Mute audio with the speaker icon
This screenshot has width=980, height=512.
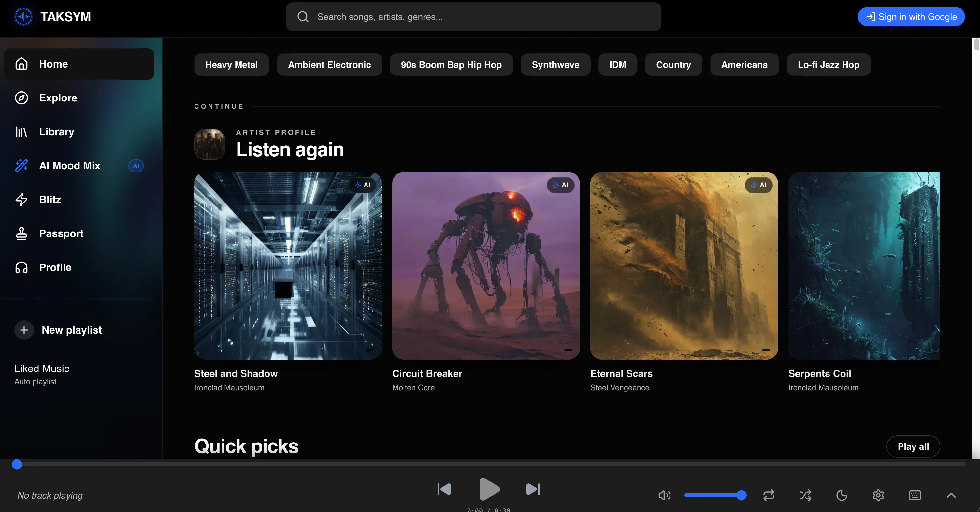[664, 495]
